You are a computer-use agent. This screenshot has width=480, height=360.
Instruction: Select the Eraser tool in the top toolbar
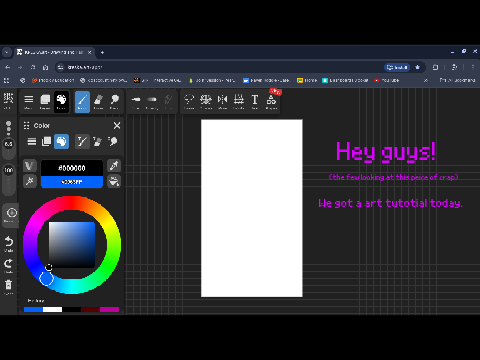pyautogui.click(x=98, y=101)
